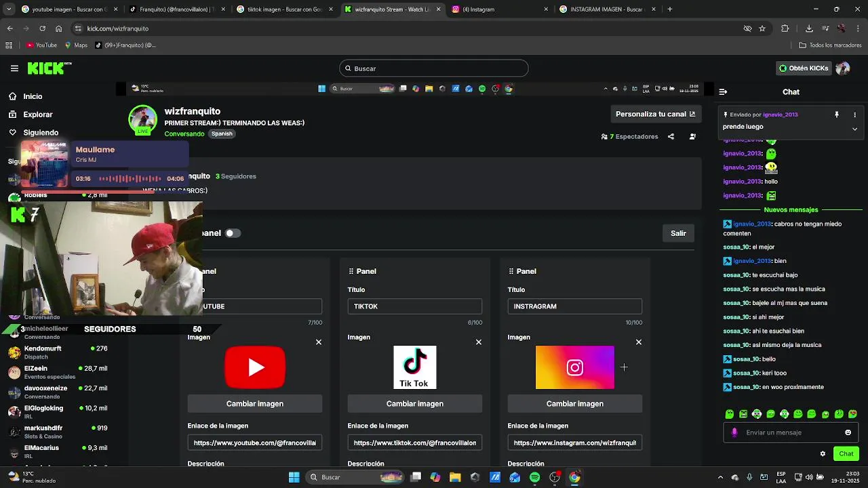Click the user settings icon beside share

(692, 136)
